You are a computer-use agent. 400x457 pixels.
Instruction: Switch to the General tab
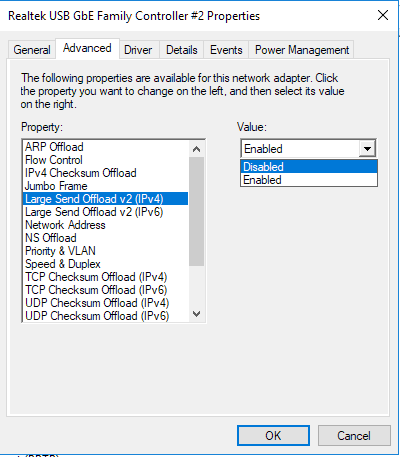(32, 50)
